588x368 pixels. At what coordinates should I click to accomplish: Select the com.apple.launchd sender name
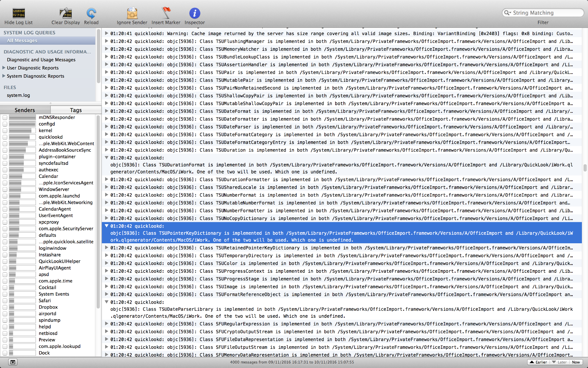tap(59, 196)
